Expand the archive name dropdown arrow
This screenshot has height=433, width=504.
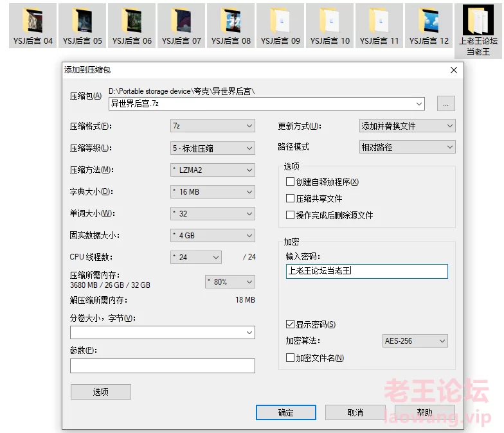click(x=419, y=104)
